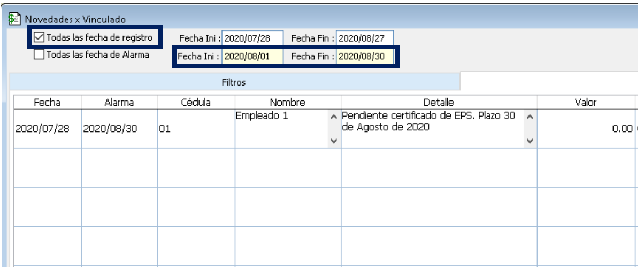Image resolution: width=644 pixels, height=271 pixels.
Task: Select Alarma cell 2020/08/30 in the table
Action: click(119, 129)
